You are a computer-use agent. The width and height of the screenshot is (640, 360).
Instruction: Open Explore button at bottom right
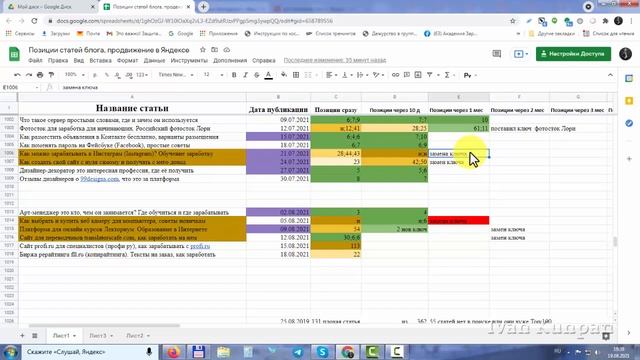tap(606, 336)
